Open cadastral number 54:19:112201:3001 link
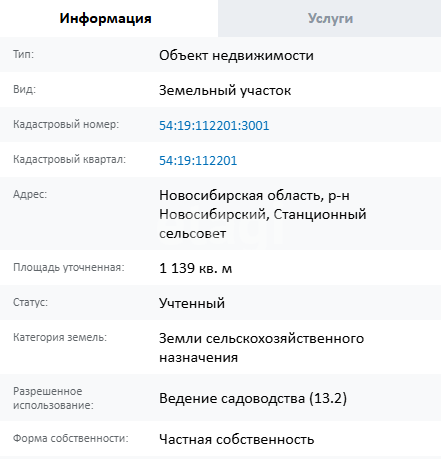This screenshot has height=459, width=441. pyautogui.click(x=214, y=126)
